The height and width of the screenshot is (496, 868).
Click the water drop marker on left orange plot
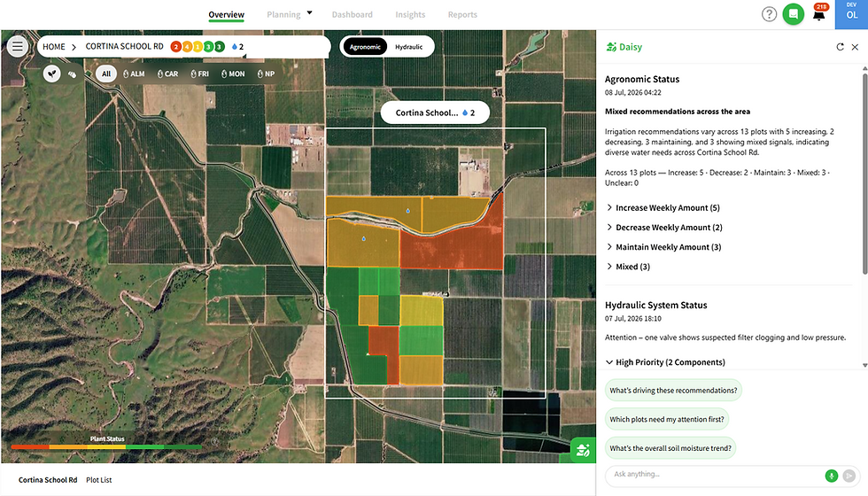pos(364,238)
